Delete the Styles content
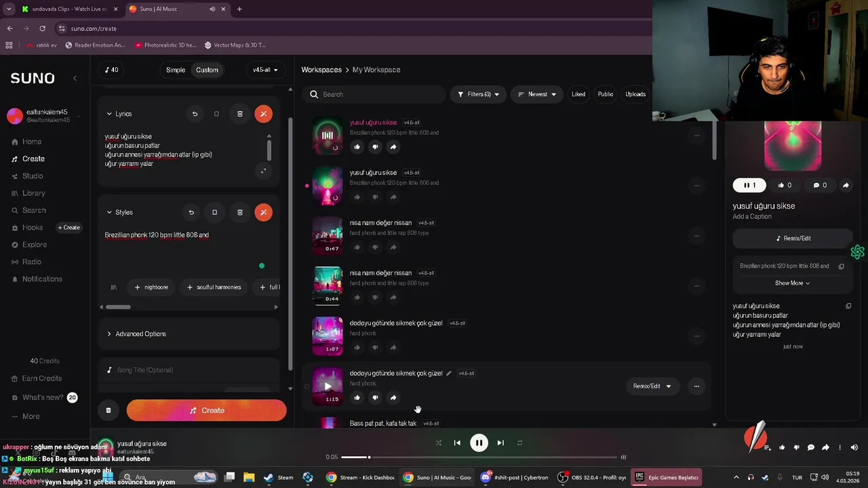 tap(239, 212)
